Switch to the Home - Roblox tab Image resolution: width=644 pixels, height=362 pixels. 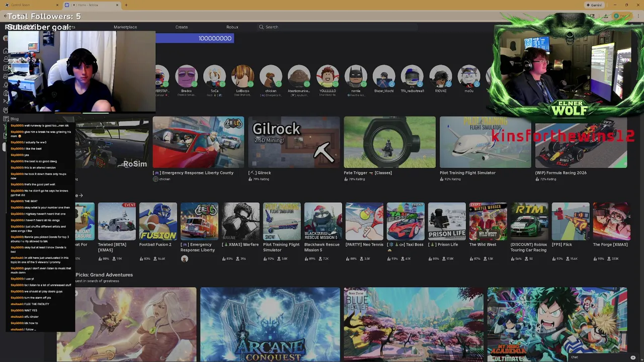coord(91,5)
